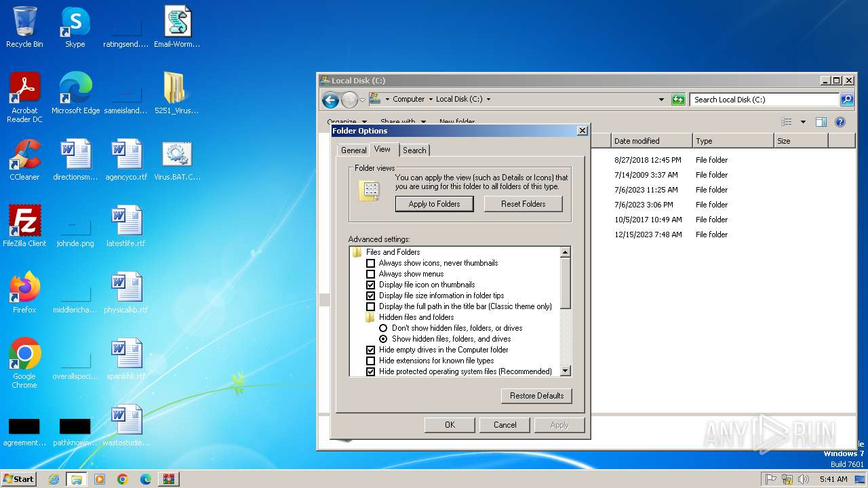
Task: Click the Explorer search magnifier icon
Action: 847,100
